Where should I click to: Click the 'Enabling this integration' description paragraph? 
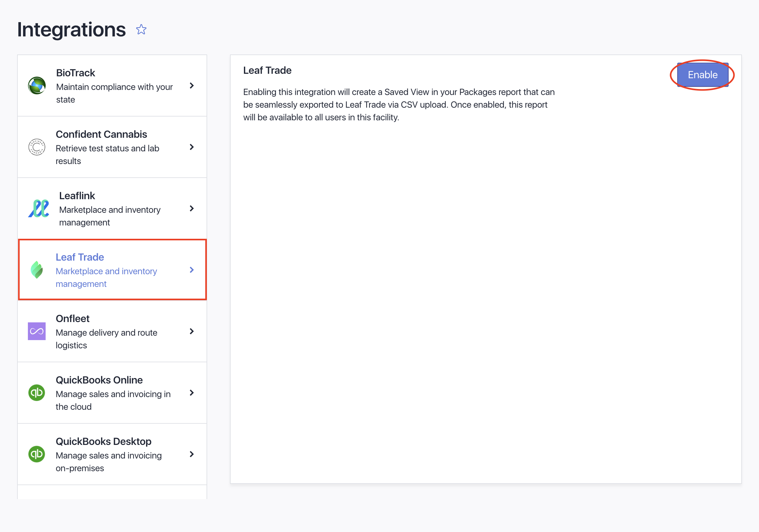(399, 104)
